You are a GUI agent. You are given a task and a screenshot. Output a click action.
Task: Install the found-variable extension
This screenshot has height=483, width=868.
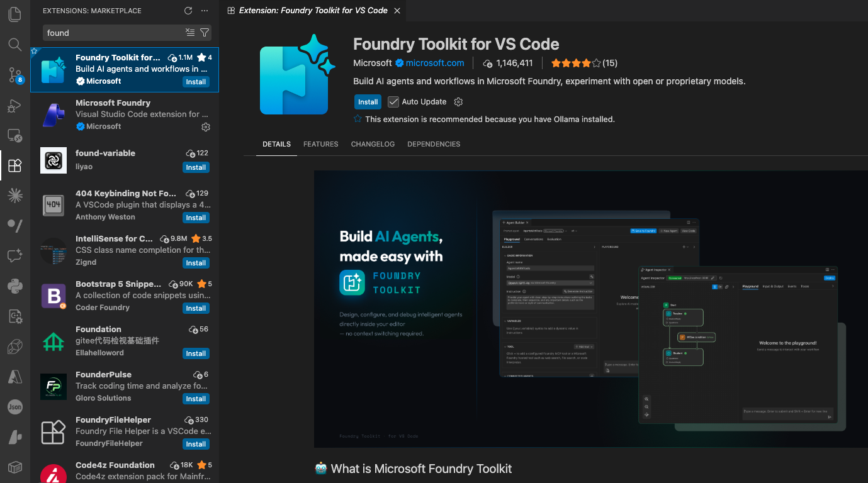click(196, 167)
